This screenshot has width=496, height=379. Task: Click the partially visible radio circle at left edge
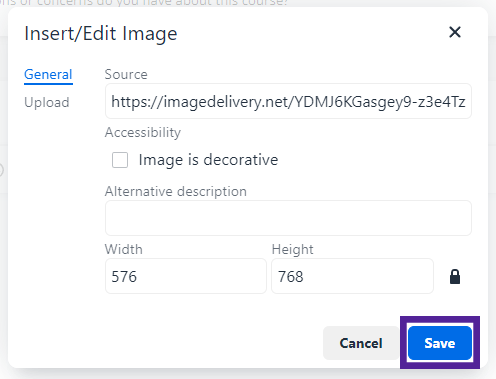[x=1, y=170]
